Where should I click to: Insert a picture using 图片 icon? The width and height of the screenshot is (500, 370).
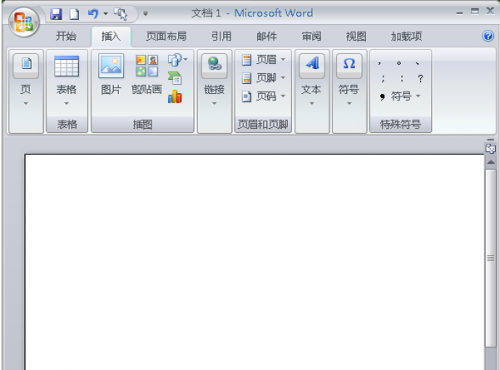[111, 65]
